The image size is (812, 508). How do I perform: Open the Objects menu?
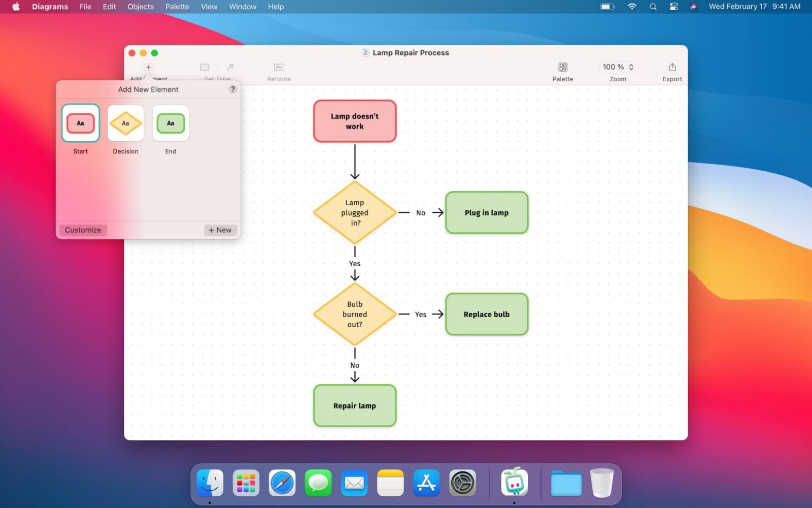pos(141,7)
